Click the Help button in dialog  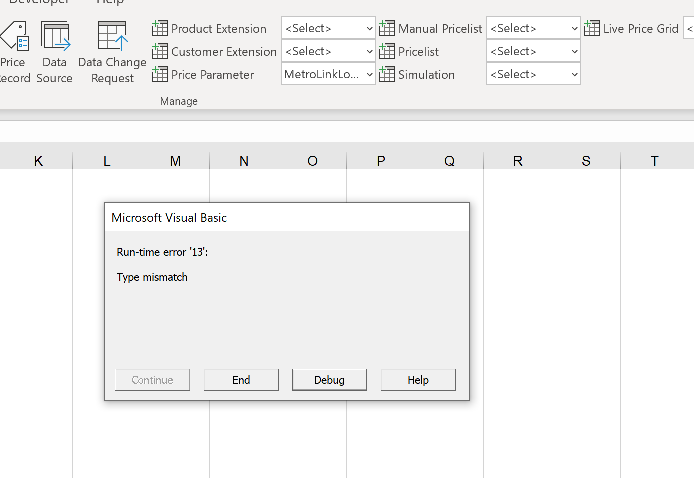(x=418, y=380)
